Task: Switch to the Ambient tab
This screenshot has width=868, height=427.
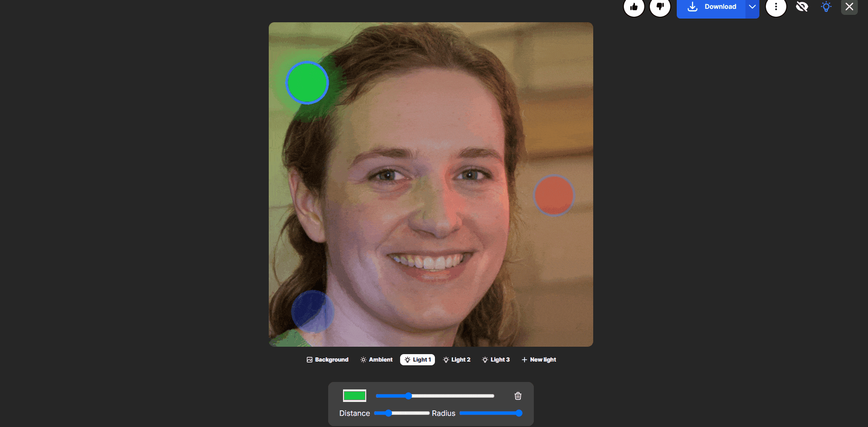Action: (x=376, y=360)
